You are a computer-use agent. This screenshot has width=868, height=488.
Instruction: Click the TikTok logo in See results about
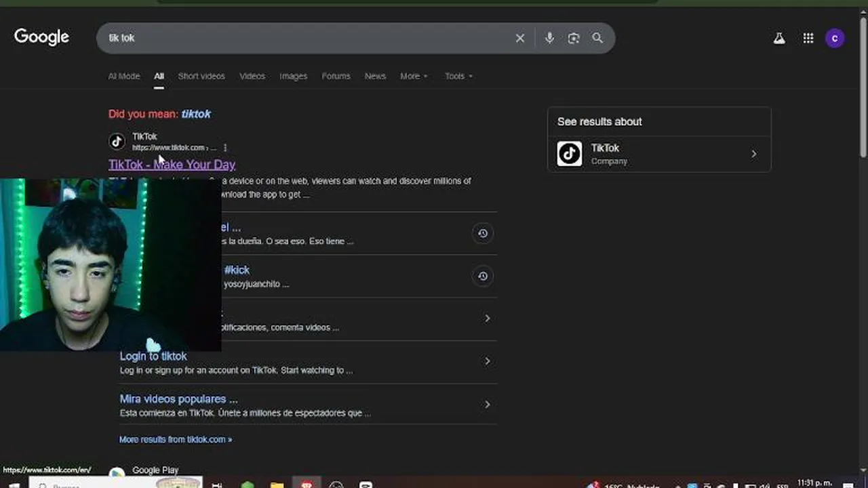click(570, 154)
